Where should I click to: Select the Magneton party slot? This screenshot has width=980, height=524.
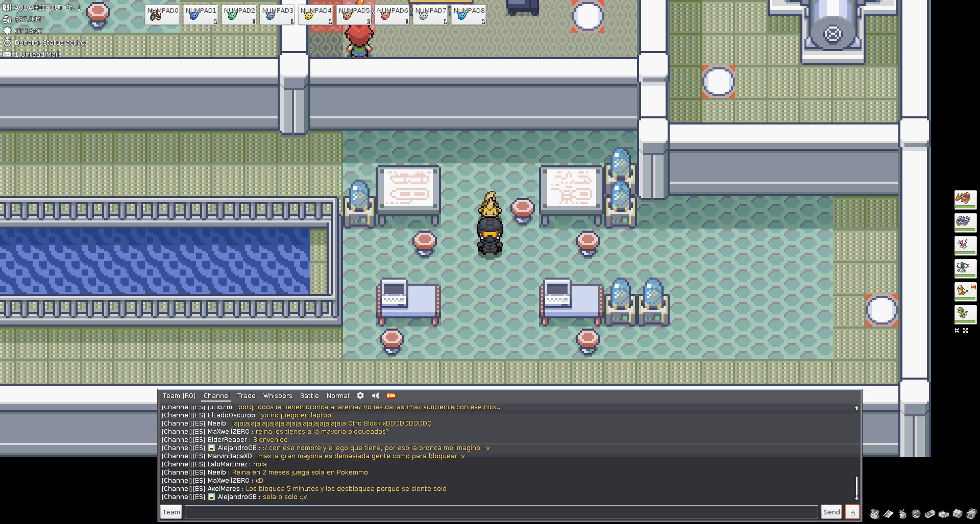(965, 268)
